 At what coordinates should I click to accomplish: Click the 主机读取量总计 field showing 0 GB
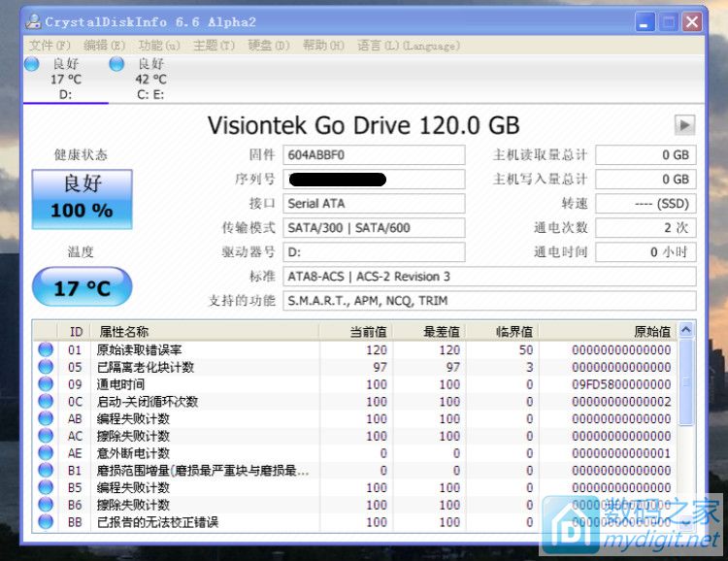645,154
